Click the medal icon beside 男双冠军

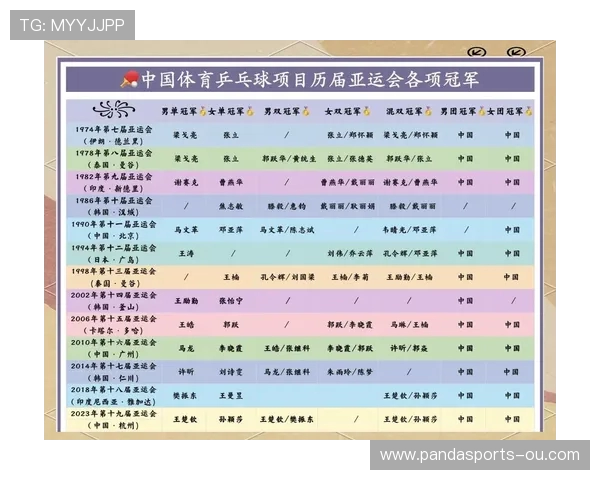[x=306, y=110]
